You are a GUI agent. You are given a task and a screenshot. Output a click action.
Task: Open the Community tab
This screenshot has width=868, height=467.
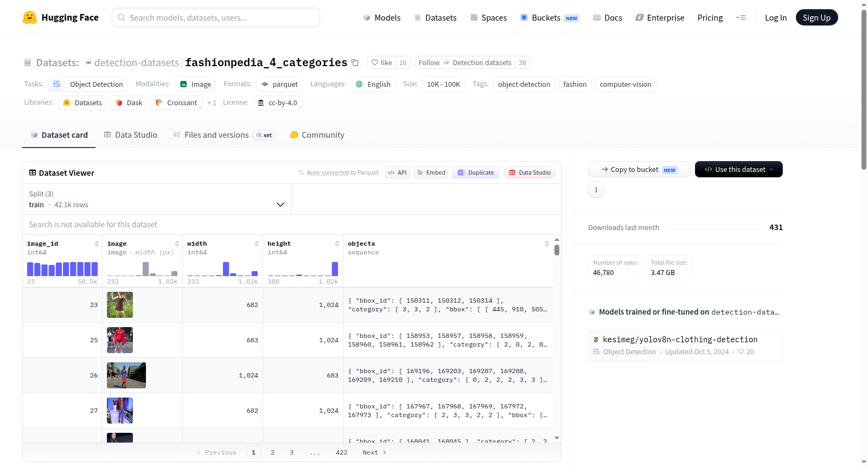(317, 135)
